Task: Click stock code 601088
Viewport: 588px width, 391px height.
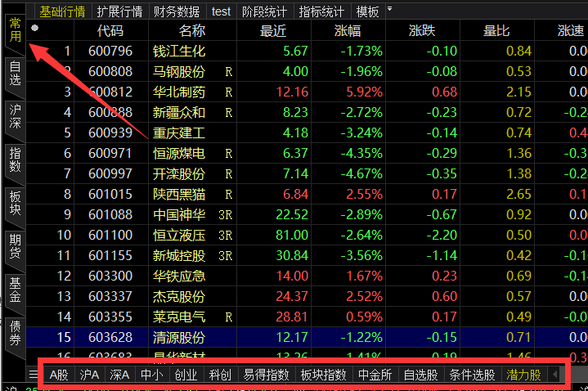Action: pos(110,214)
